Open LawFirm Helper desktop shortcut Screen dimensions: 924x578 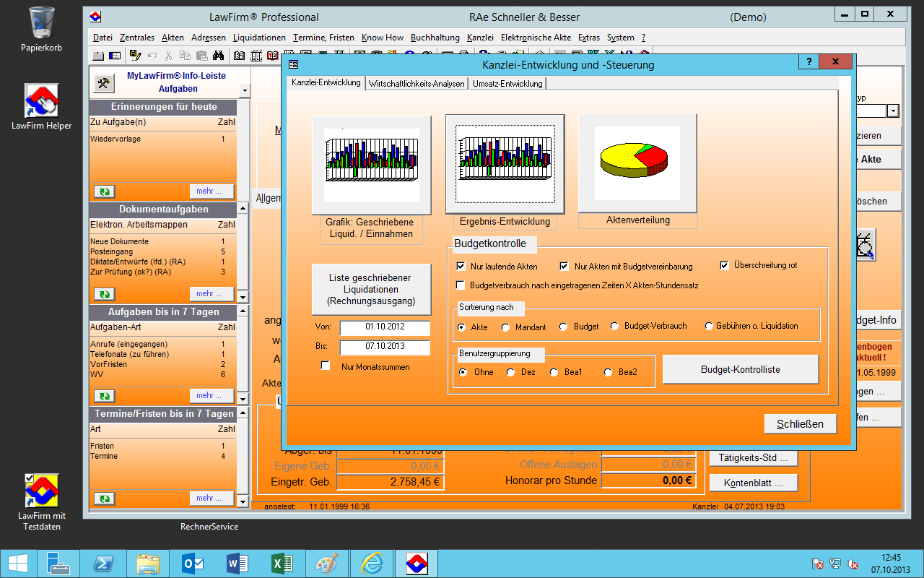click(x=41, y=107)
